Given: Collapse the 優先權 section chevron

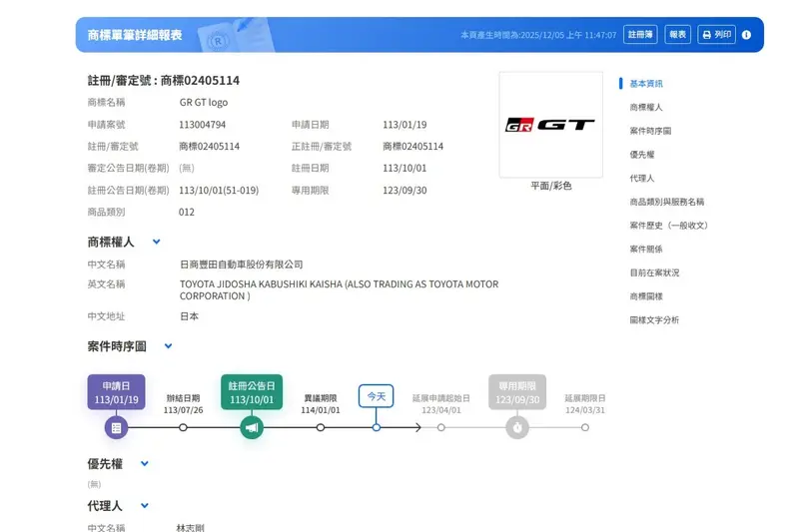Looking at the screenshot, I should coord(145,464).
